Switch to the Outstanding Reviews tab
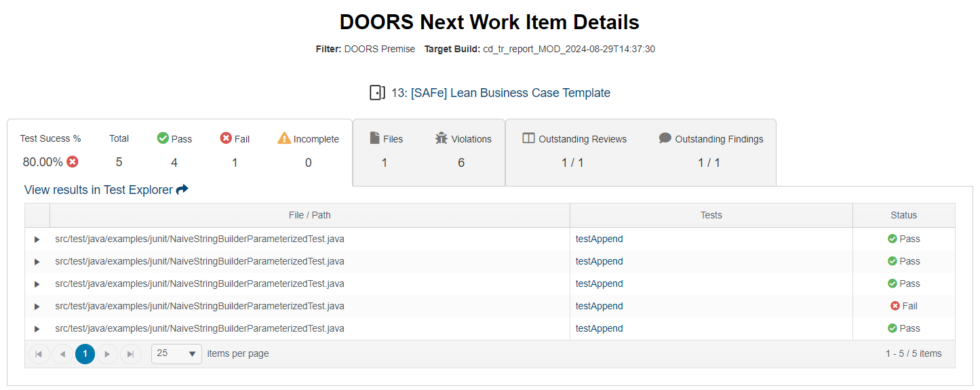The image size is (980, 390). coord(641,152)
